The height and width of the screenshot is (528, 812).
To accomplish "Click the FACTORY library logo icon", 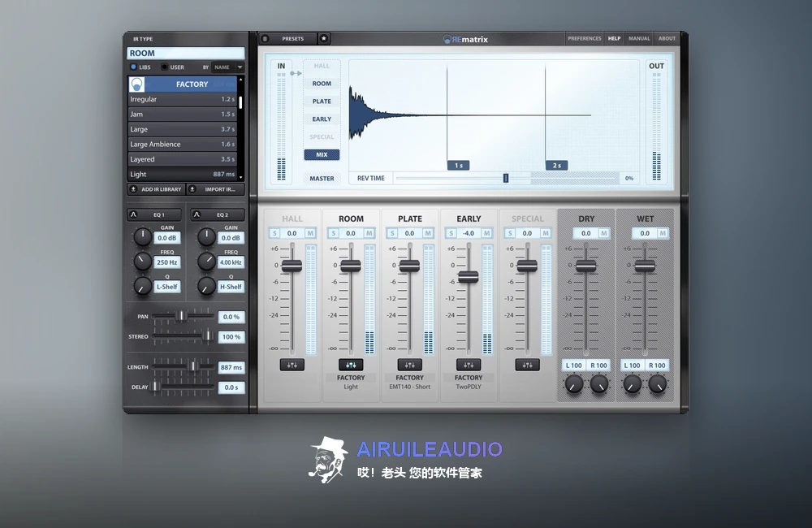I will point(136,84).
